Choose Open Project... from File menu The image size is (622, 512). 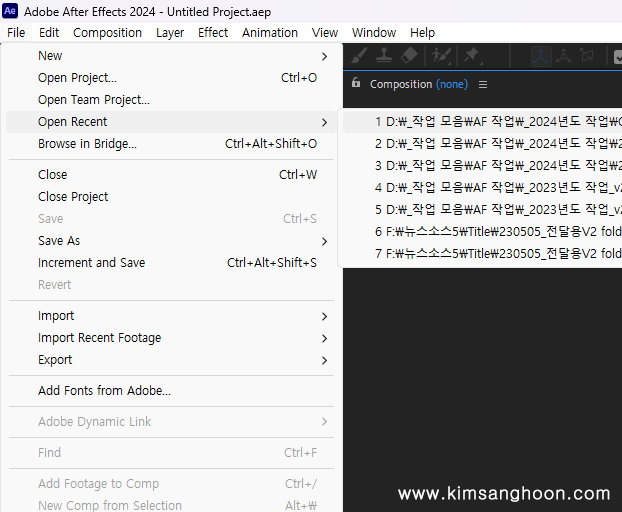point(171,78)
